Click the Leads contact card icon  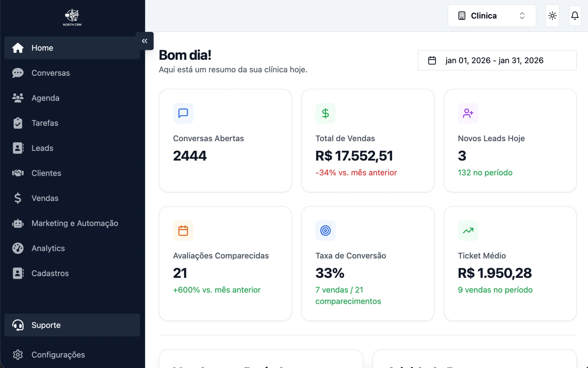tap(18, 148)
